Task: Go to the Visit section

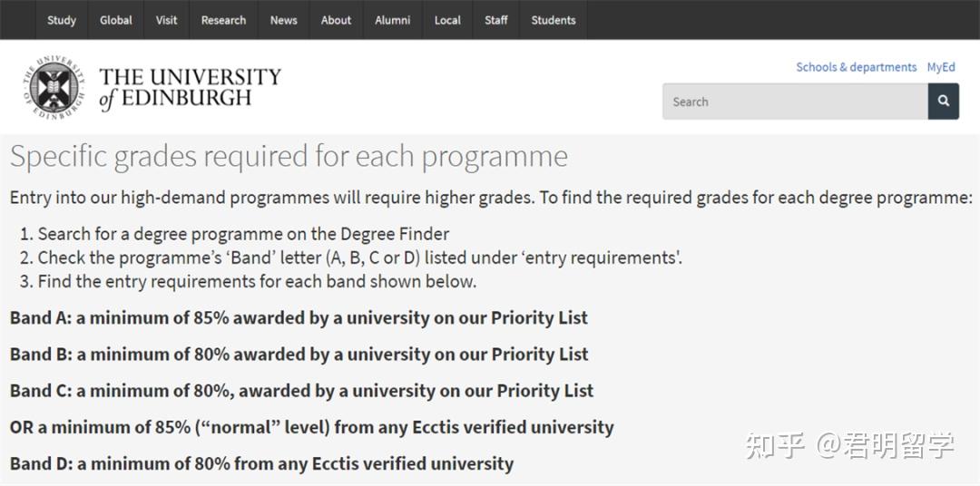Action: point(167,20)
